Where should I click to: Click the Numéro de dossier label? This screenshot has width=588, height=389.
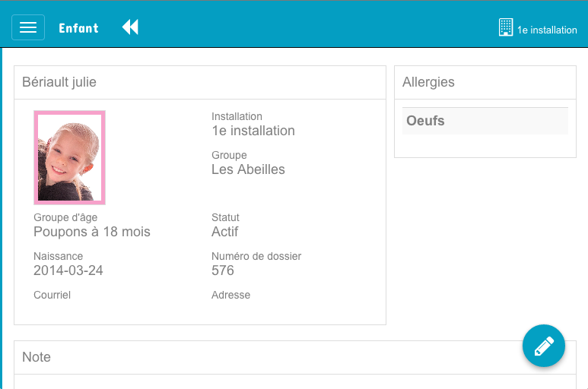tap(256, 256)
